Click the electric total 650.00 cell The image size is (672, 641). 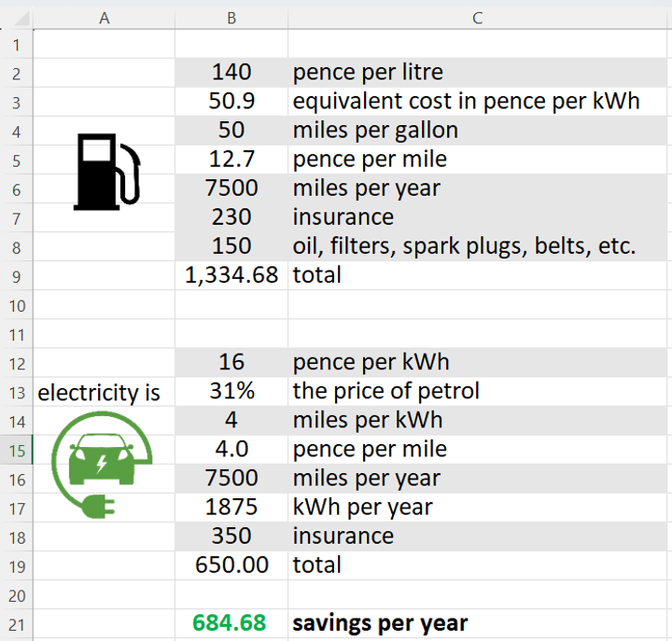coord(231,565)
